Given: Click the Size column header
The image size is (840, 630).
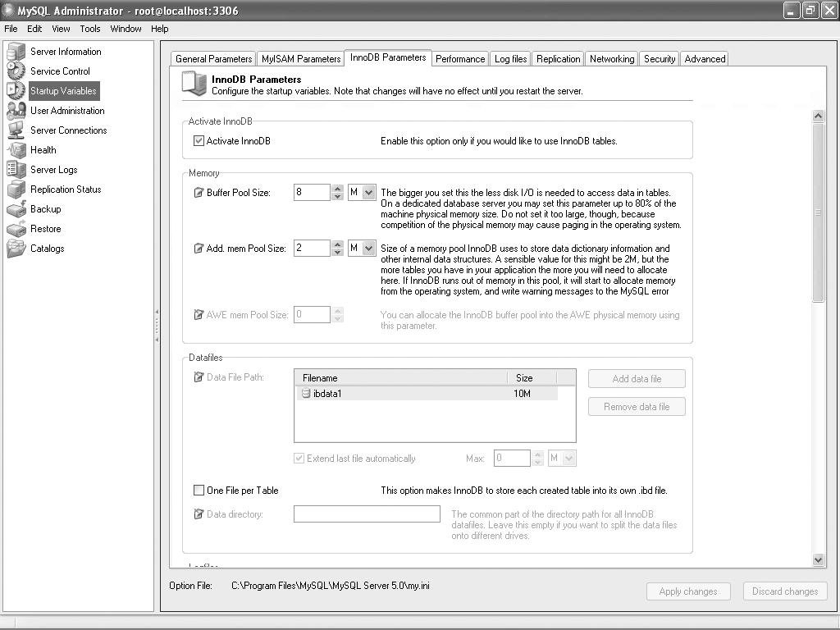Looking at the screenshot, I should [532, 378].
